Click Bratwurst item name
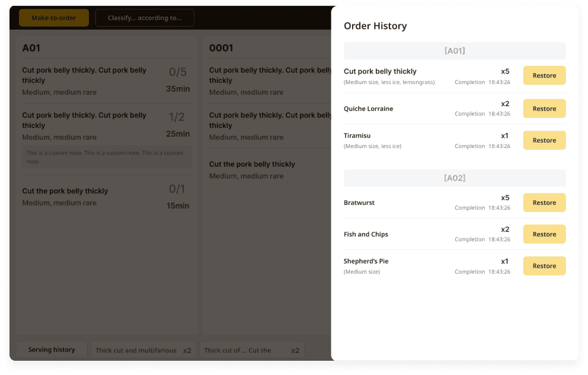The width and height of the screenshot is (588, 375). coord(359,203)
